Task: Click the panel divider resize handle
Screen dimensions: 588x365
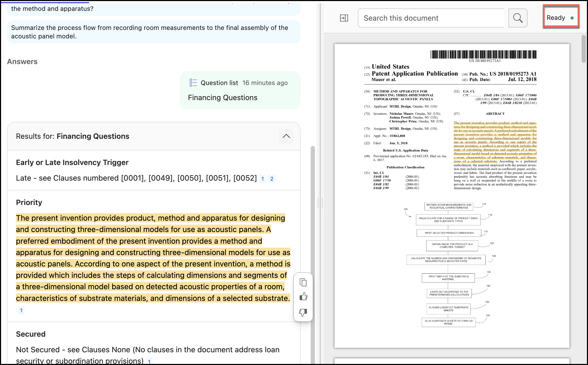Action: (320, 203)
